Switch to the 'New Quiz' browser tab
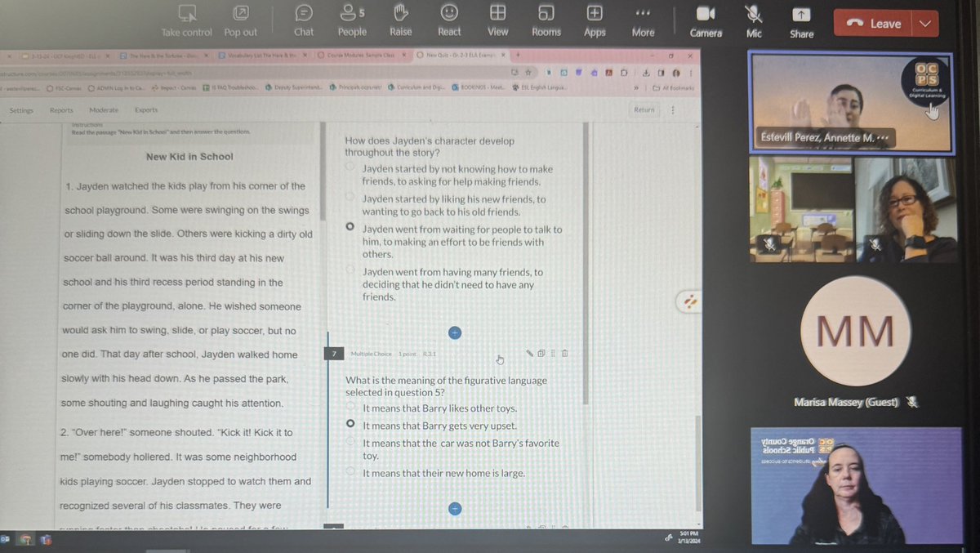980x553 pixels. click(x=461, y=56)
